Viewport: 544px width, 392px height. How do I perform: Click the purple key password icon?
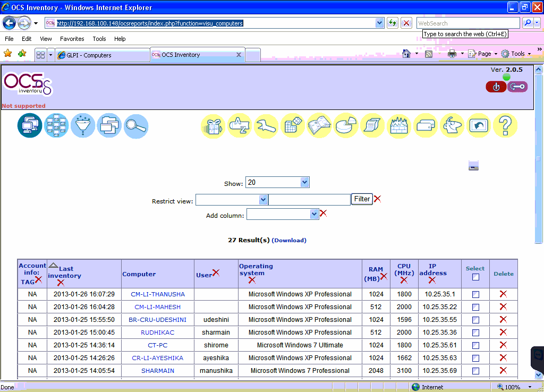[517, 87]
